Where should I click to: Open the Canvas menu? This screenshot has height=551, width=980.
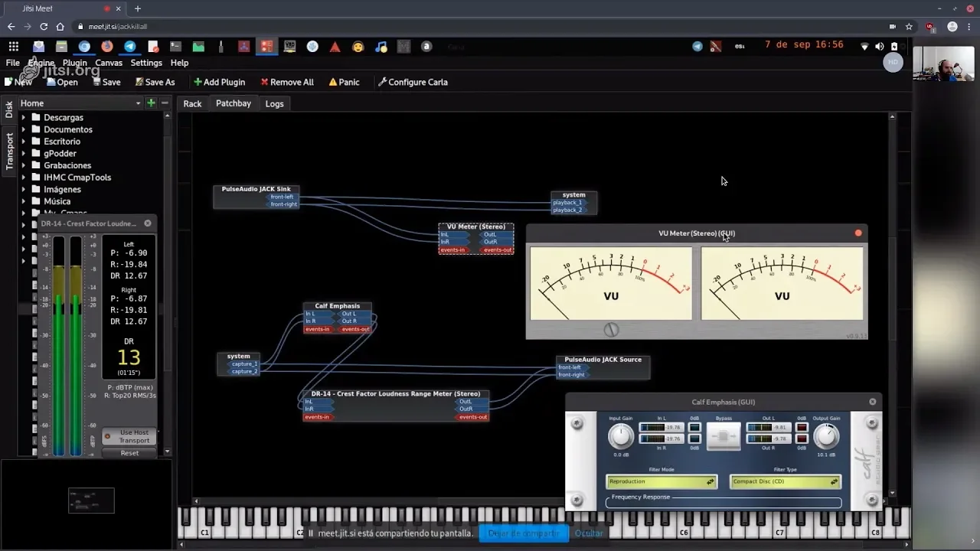point(109,63)
